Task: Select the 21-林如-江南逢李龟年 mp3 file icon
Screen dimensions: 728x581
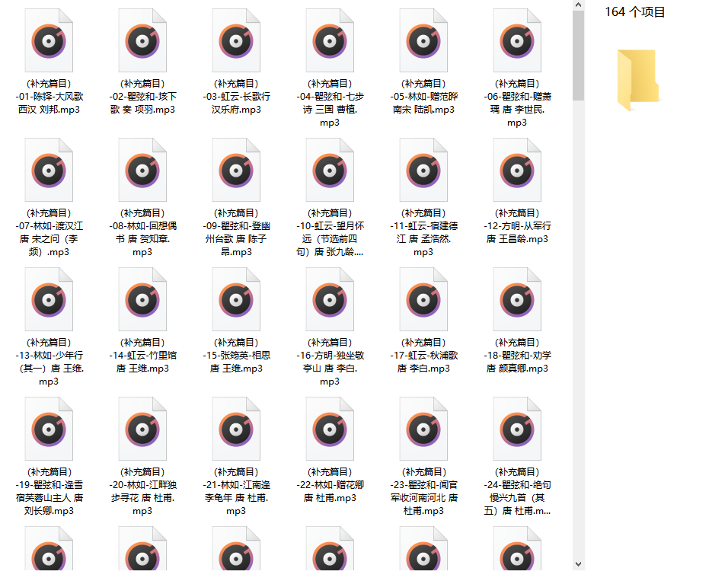Action: pyautogui.click(x=236, y=429)
